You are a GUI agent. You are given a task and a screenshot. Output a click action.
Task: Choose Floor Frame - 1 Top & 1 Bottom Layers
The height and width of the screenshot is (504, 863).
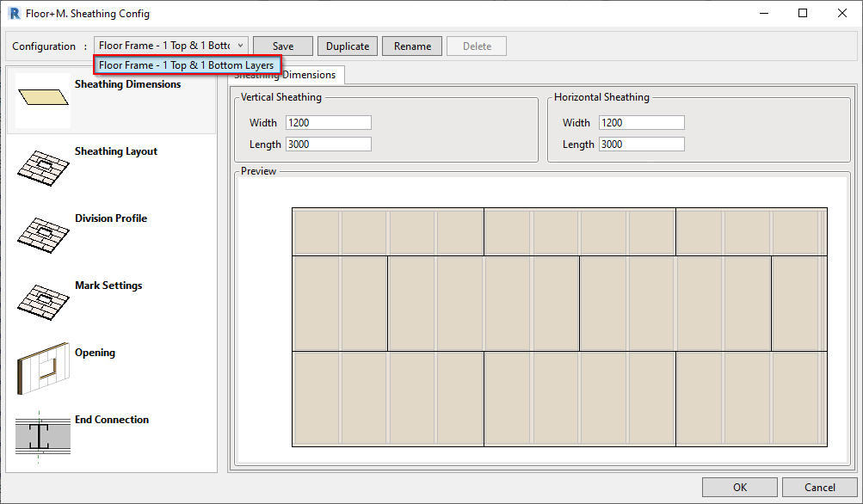(186, 65)
